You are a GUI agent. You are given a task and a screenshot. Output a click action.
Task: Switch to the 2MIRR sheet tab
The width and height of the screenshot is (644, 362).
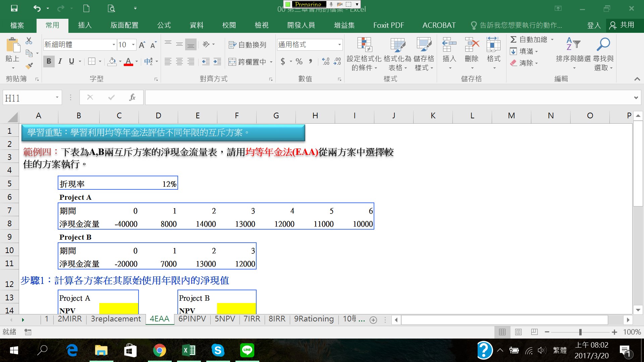[70, 319]
